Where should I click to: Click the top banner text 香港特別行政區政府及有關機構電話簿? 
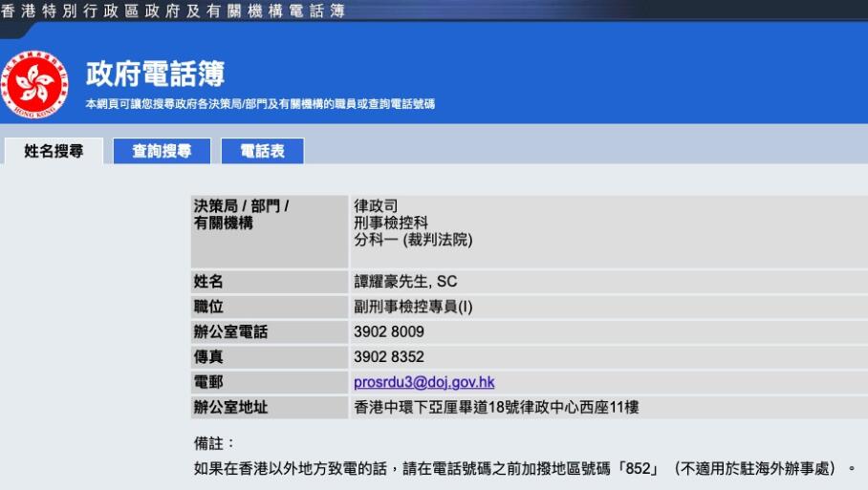tap(173, 11)
